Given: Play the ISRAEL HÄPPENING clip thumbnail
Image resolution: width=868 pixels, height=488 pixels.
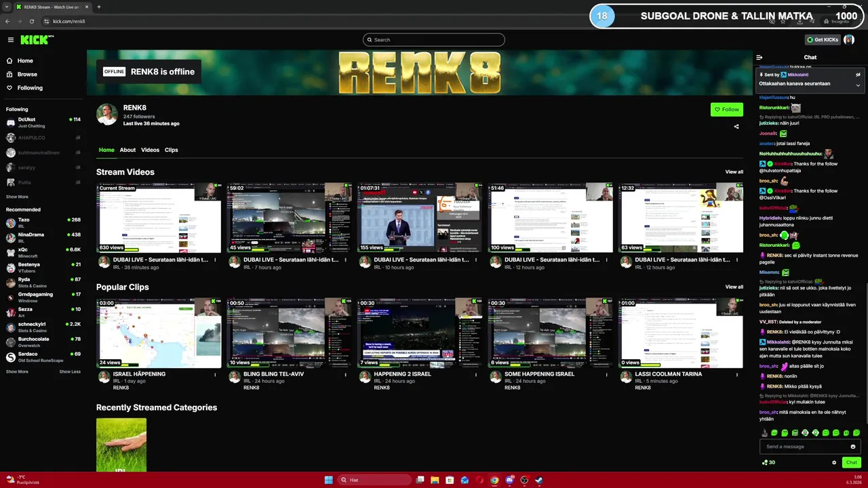Looking at the screenshot, I should (159, 333).
